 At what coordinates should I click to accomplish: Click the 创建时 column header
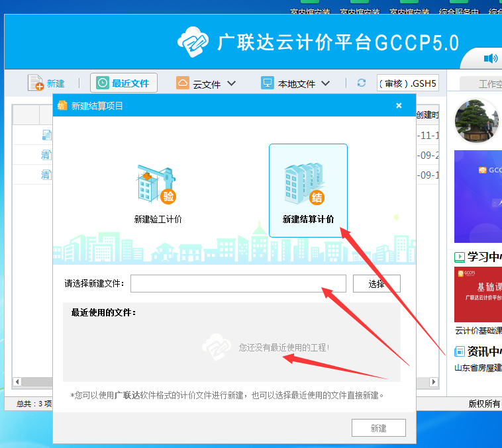(x=427, y=115)
